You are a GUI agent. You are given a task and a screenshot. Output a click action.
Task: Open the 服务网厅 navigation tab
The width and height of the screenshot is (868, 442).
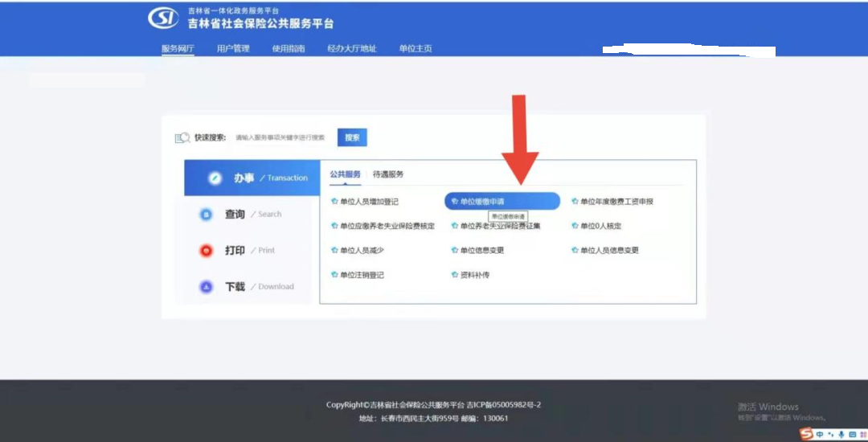178,49
